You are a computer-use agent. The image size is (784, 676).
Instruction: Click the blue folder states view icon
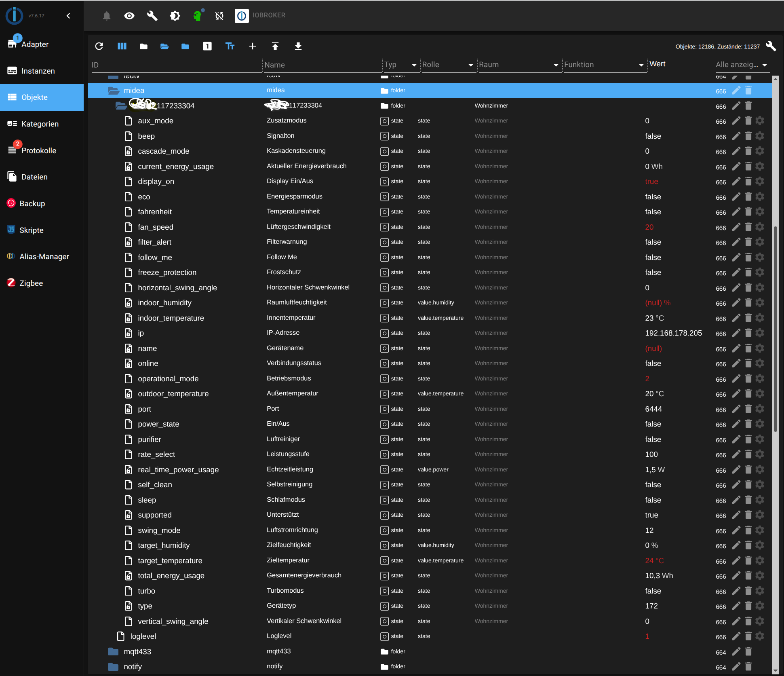[x=185, y=46]
